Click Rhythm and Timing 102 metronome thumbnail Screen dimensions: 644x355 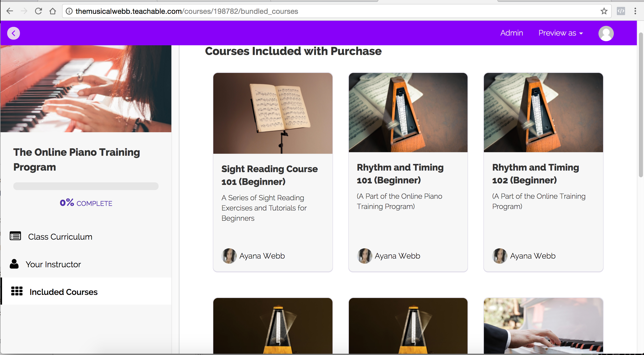[x=543, y=113]
